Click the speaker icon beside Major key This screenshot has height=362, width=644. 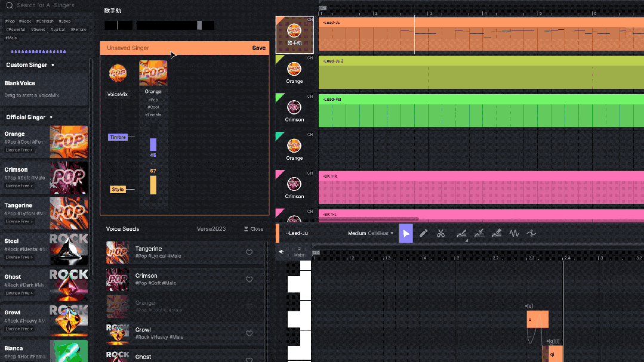tap(282, 252)
